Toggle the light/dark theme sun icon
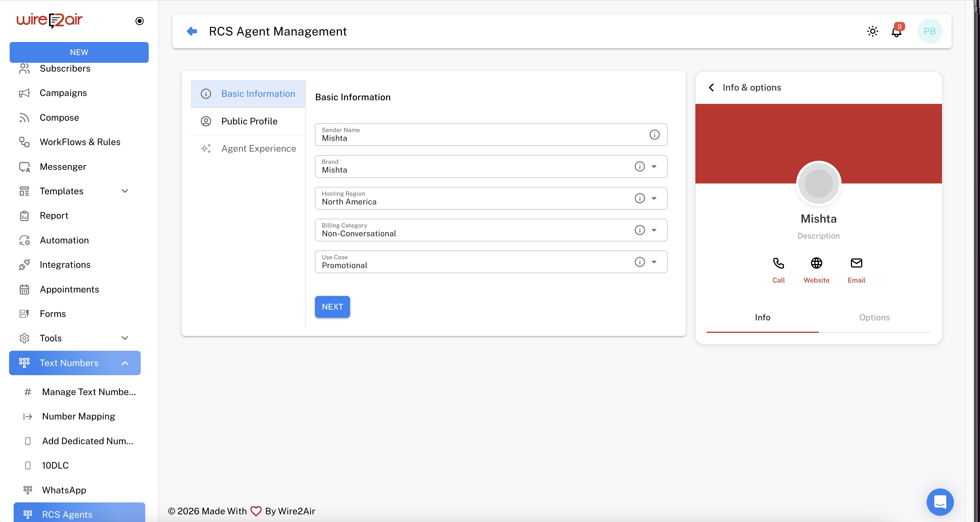The width and height of the screenshot is (980, 522). click(873, 32)
